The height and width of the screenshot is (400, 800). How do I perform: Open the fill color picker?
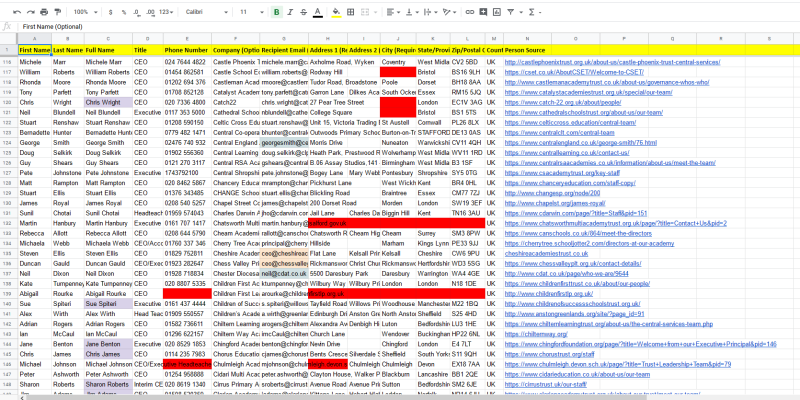(x=336, y=12)
